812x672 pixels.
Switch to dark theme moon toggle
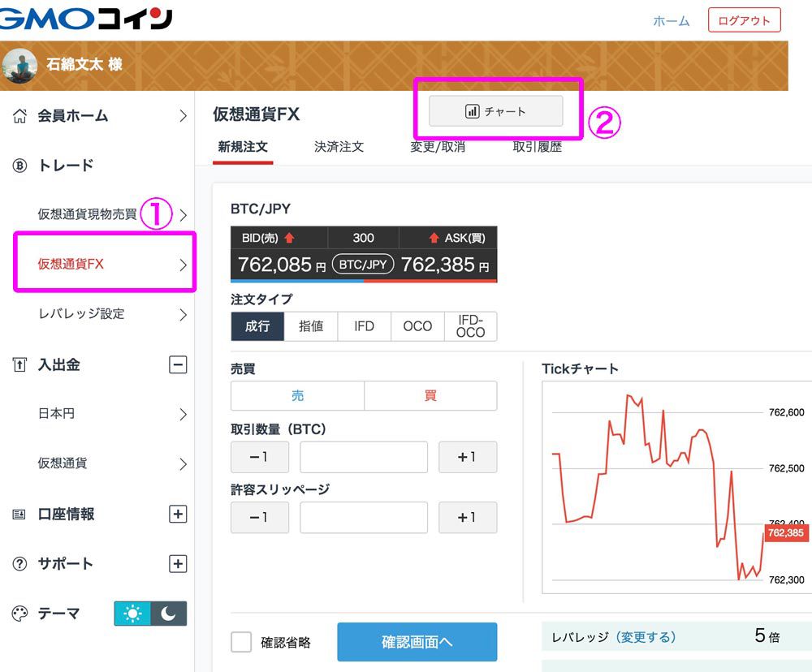(169, 614)
